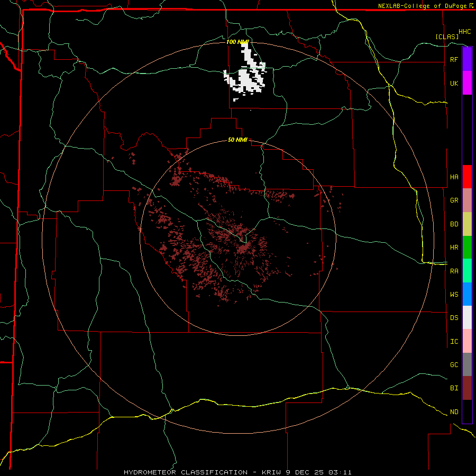Image resolution: width=476 pixels, height=476 pixels.
Task: Click the 'UK' legend label
Action: coord(454,83)
